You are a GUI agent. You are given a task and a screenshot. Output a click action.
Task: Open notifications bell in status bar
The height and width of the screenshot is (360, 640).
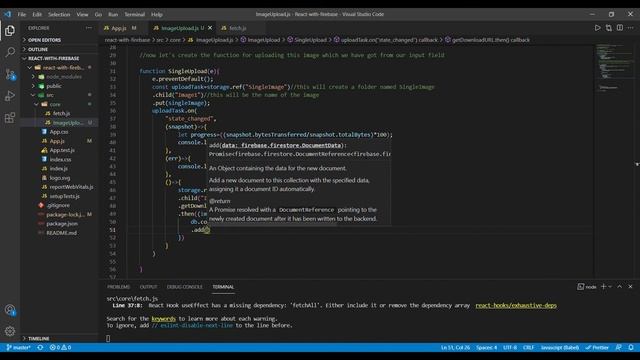(x=631, y=347)
